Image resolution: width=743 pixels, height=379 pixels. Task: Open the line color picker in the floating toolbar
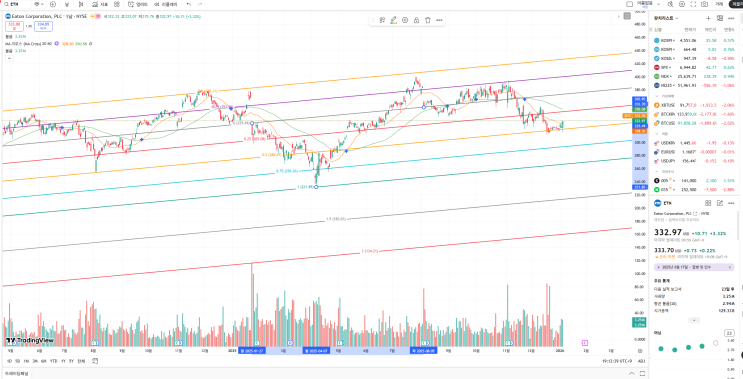click(x=393, y=20)
